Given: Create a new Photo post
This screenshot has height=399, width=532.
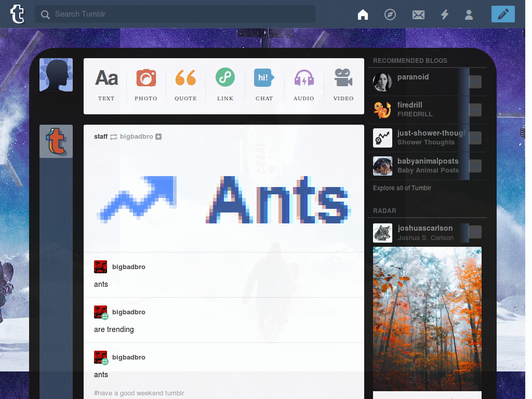Looking at the screenshot, I should [146, 85].
